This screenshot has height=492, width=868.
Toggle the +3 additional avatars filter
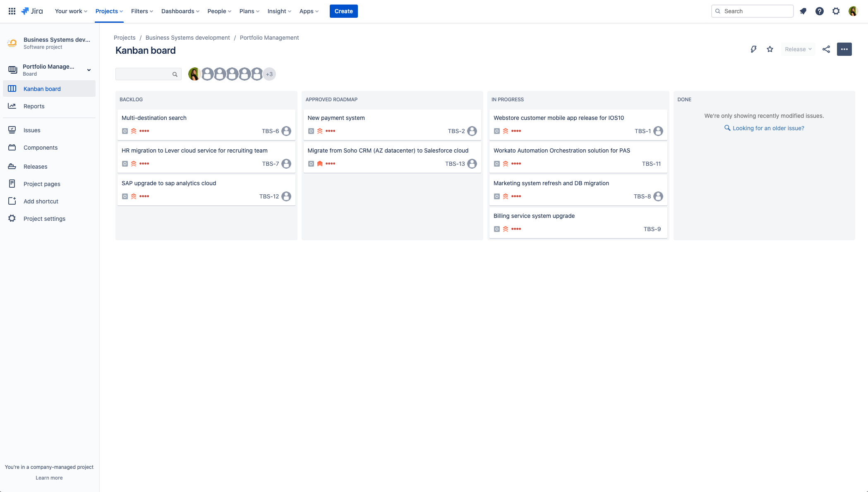point(269,74)
